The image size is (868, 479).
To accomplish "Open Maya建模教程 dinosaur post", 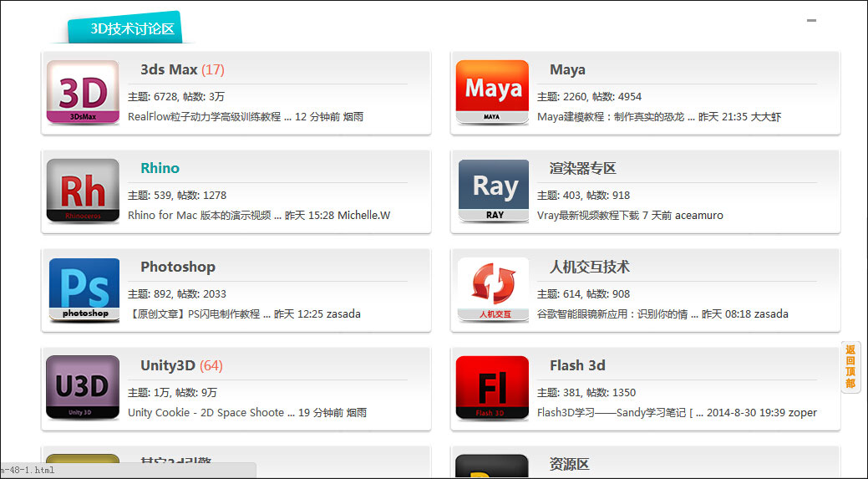I will (616, 117).
